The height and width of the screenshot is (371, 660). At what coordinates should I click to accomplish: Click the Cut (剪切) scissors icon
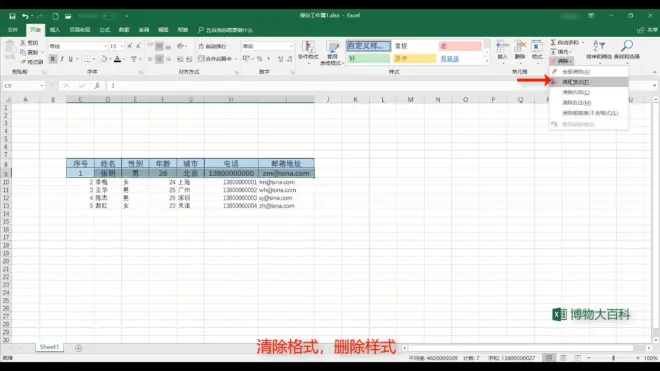pos(23,43)
